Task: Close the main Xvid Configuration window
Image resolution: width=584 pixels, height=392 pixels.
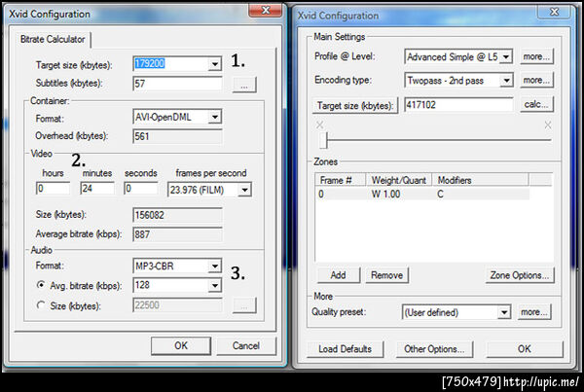Action: [554, 12]
